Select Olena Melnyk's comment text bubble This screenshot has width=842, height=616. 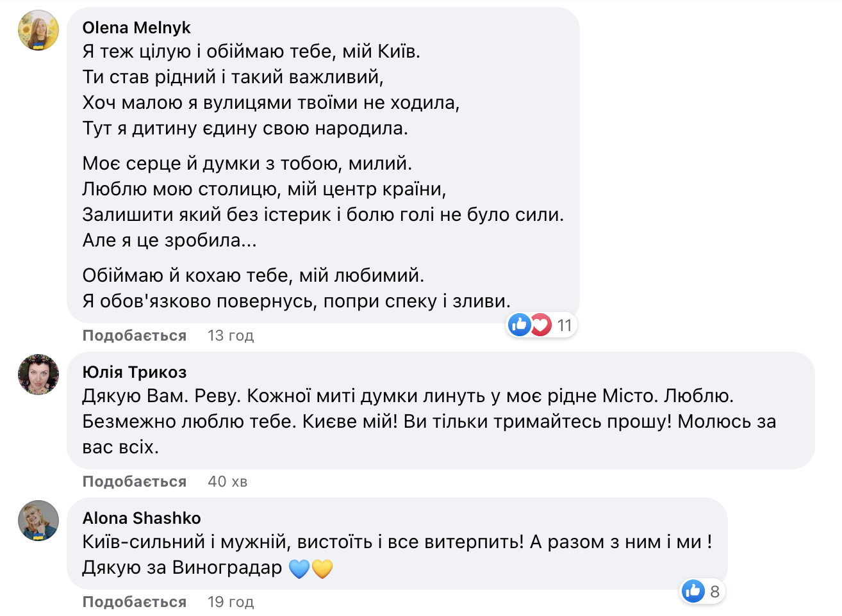[320, 160]
